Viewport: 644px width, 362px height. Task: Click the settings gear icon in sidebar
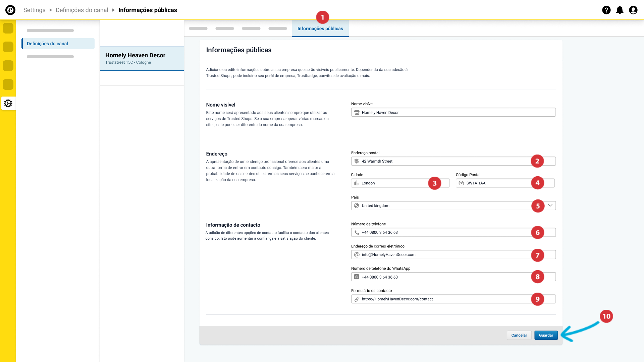pyautogui.click(x=8, y=103)
